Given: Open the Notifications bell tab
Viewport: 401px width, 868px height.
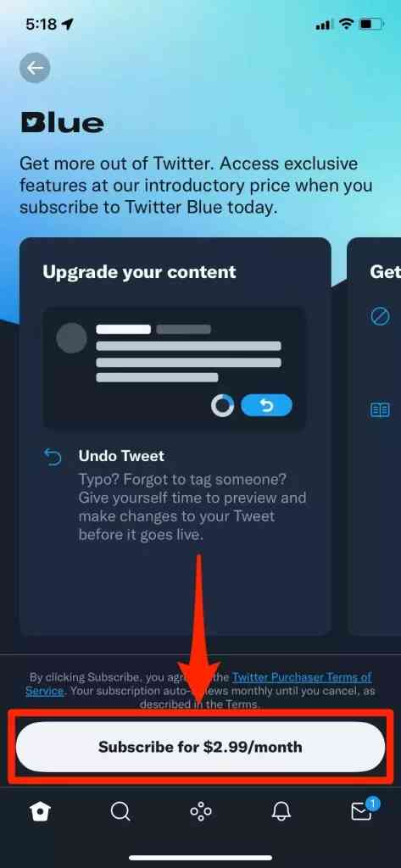Looking at the screenshot, I should tap(281, 812).
